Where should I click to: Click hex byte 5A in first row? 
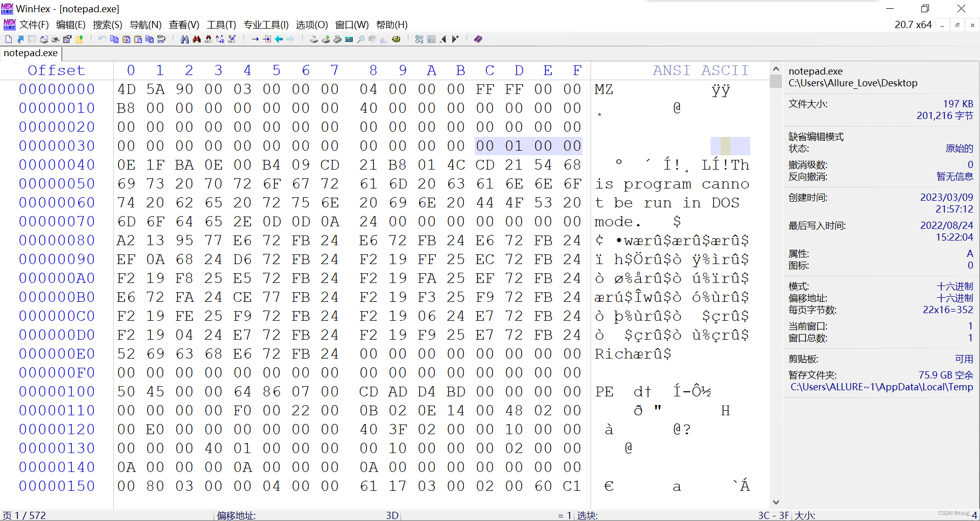click(x=156, y=89)
